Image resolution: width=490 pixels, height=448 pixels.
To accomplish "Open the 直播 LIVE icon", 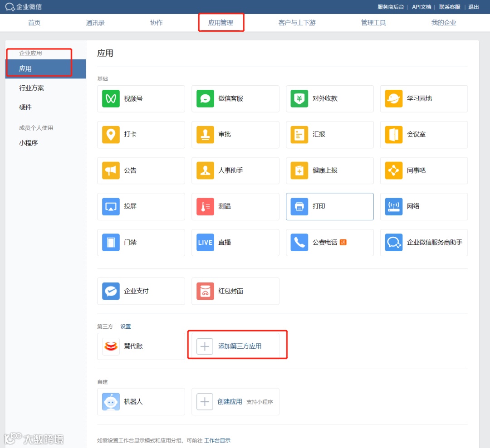I will tap(205, 243).
